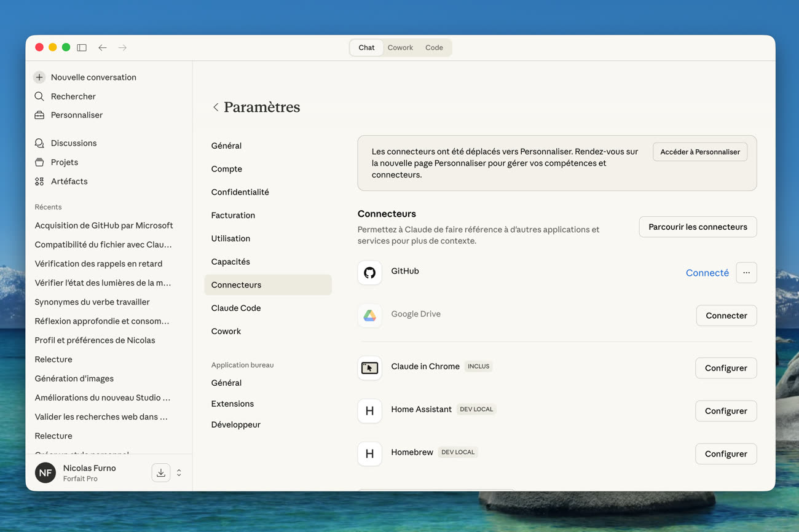The height and width of the screenshot is (532, 799).
Task: Switch to the Code tab
Action: tap(434, 47)
